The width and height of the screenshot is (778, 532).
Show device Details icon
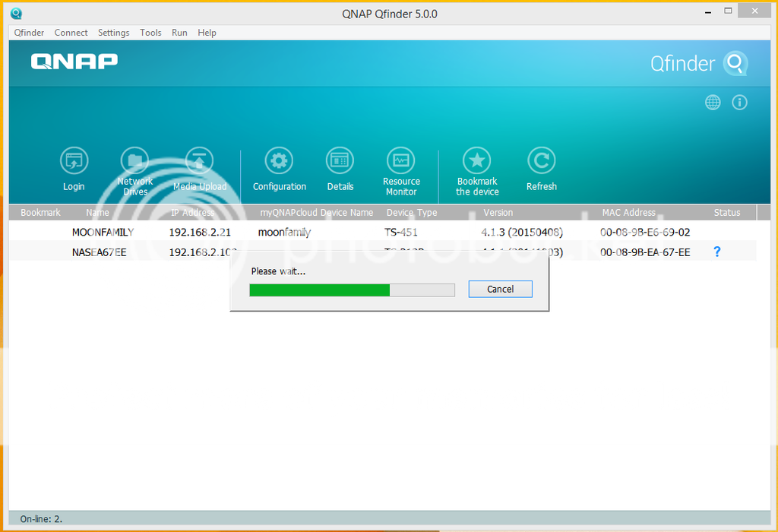click(x=340, y=160)
